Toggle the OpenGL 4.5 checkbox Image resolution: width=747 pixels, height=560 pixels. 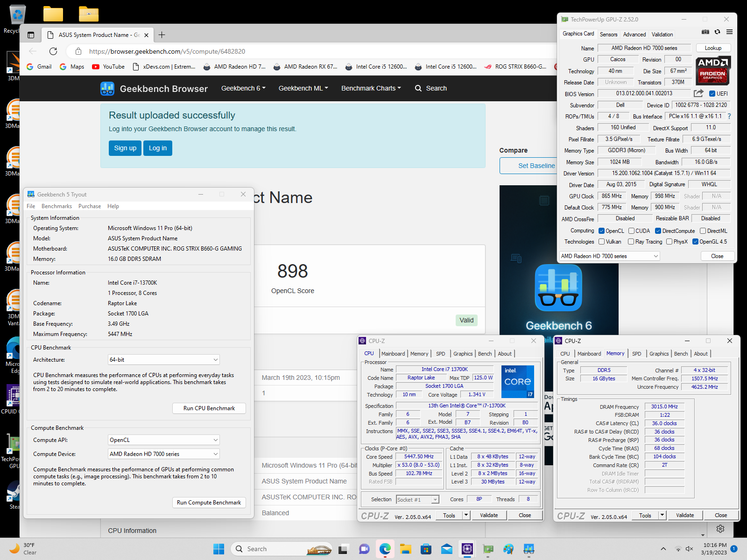pyautogui.click(x=695, y=242)
